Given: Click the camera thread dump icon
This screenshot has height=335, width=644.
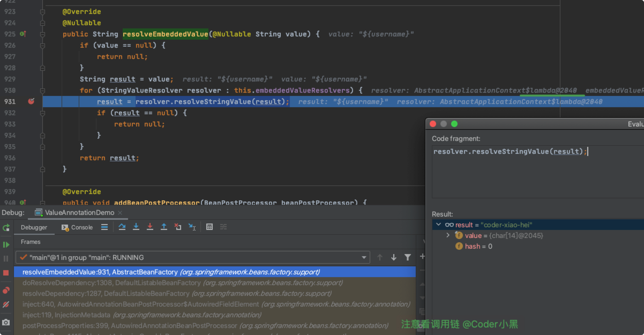Looking at the screenshot, I should point(6,322).
